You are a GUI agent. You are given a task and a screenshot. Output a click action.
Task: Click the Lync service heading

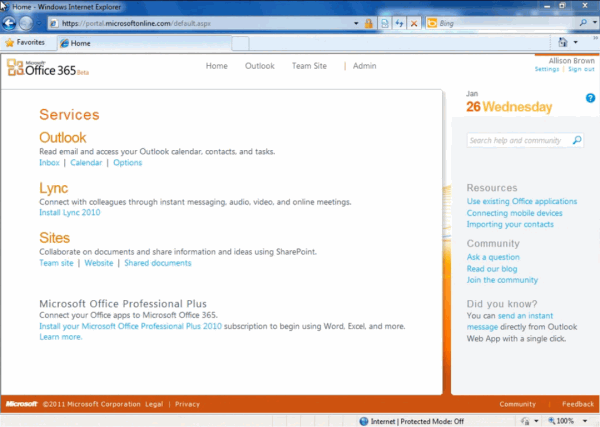click(54, 188)
